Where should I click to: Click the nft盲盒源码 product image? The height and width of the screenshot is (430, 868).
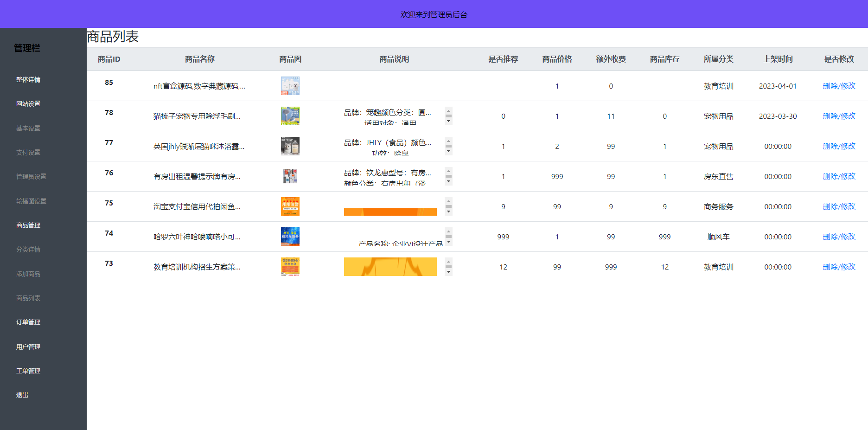click(x=290, y=86)
